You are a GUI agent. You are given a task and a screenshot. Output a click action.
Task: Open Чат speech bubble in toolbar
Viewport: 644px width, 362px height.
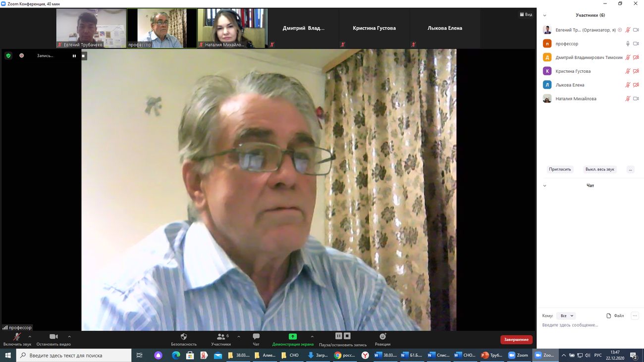click(256, 337)
